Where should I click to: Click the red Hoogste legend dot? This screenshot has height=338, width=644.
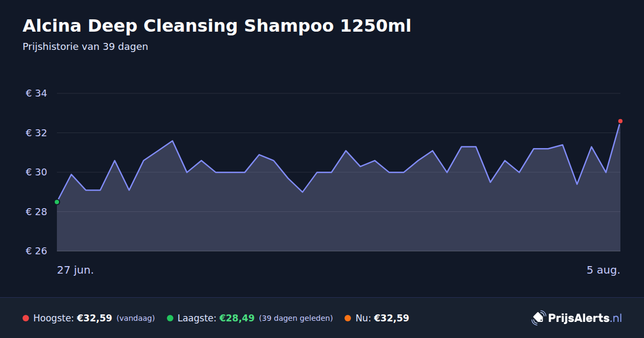[26, 318]
